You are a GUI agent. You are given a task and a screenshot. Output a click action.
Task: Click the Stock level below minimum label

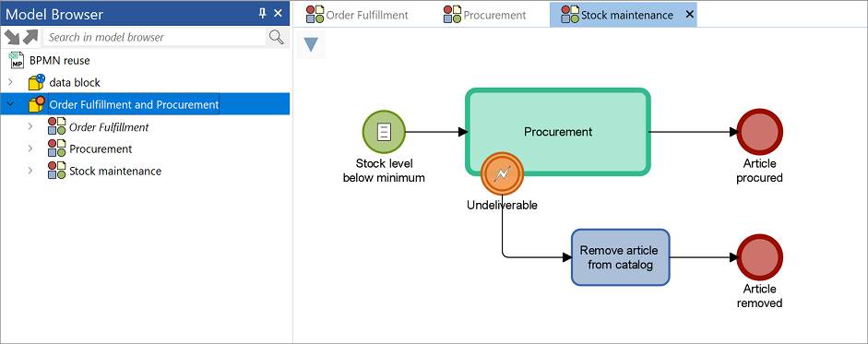click(x=384, y=171)
